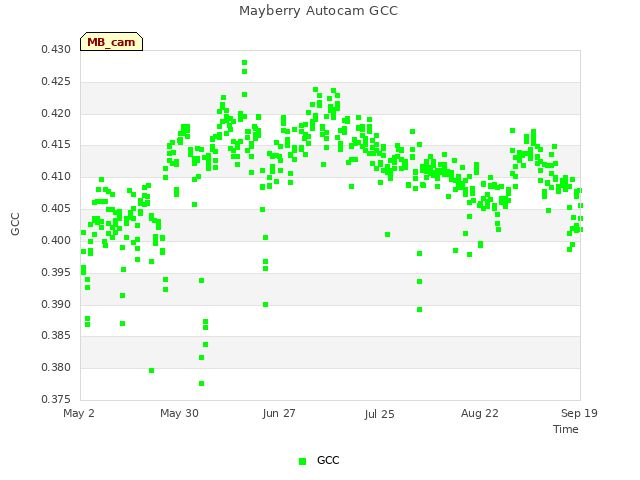This screenshot has width=640, height=480.
Task: Click the MB_cam label tag
Action: point(111,42)
